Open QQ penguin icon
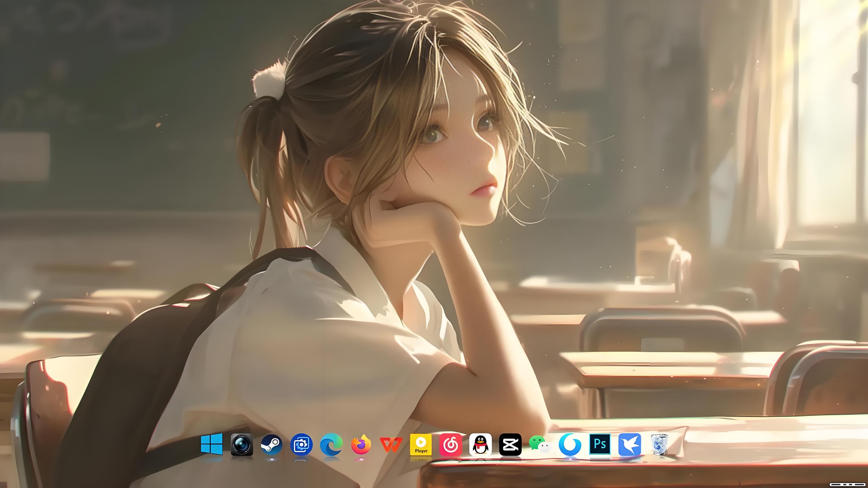Screen dimensions: 868x488 click(480, 445)
